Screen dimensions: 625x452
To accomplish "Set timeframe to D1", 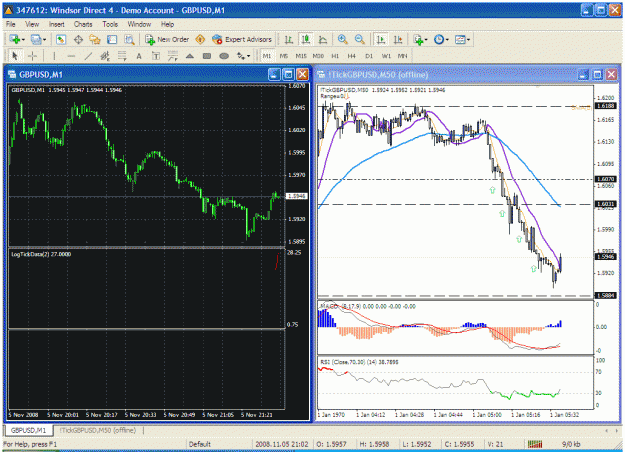I will 369,56.
